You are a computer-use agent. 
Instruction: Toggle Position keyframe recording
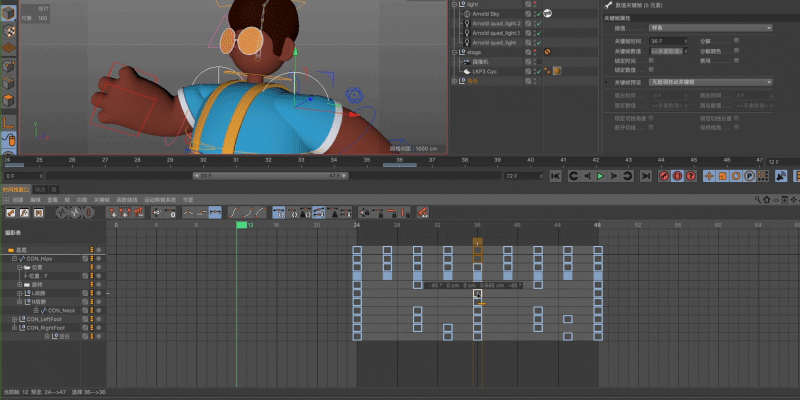tap(709, 176)
